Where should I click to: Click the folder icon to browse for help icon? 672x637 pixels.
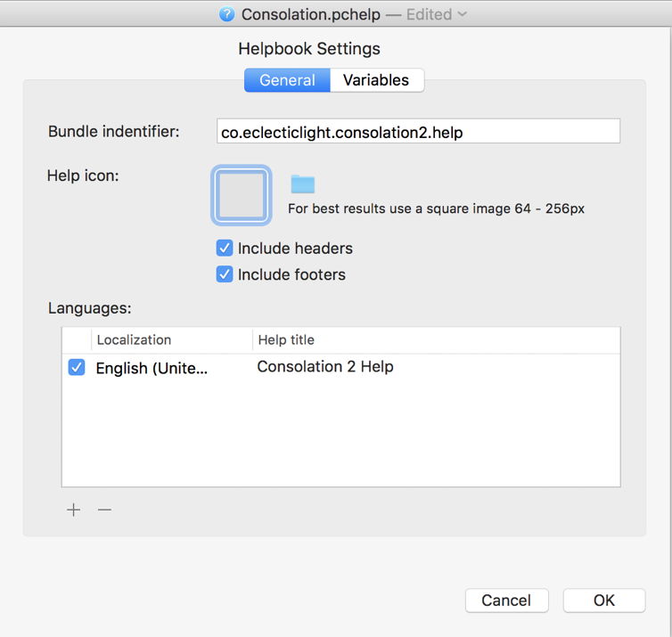303,184
